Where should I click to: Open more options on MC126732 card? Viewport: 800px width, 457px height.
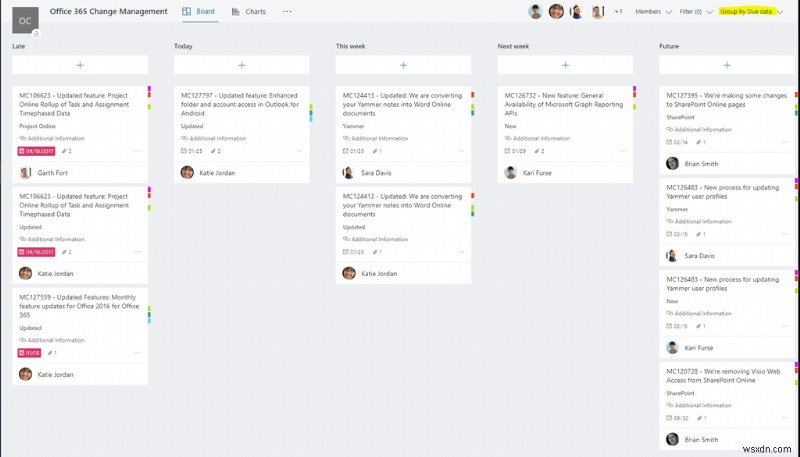[623, 151]
